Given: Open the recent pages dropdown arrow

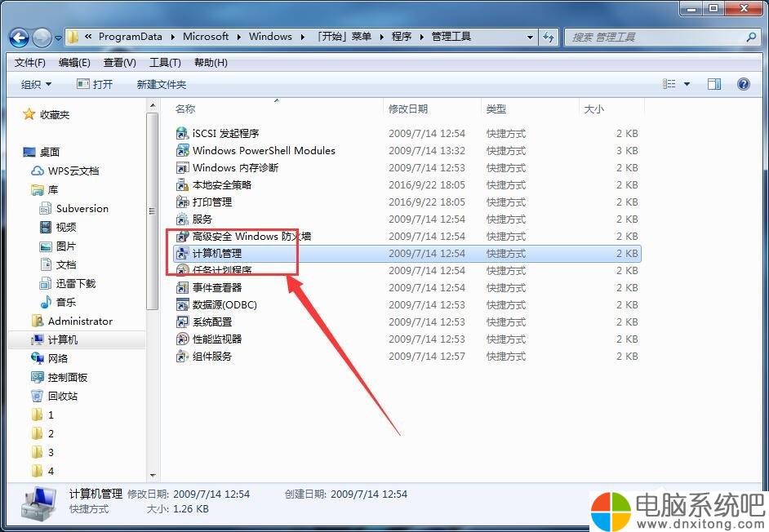Looking at the screenshot, I should pos(58,38).
